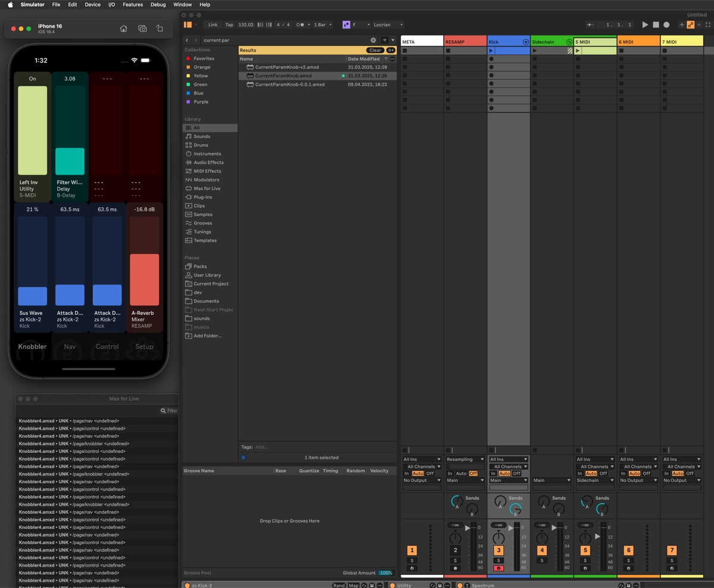Click the browser back navigation arrow
This screenshot has height=588, width=714.
pos(187,40)
